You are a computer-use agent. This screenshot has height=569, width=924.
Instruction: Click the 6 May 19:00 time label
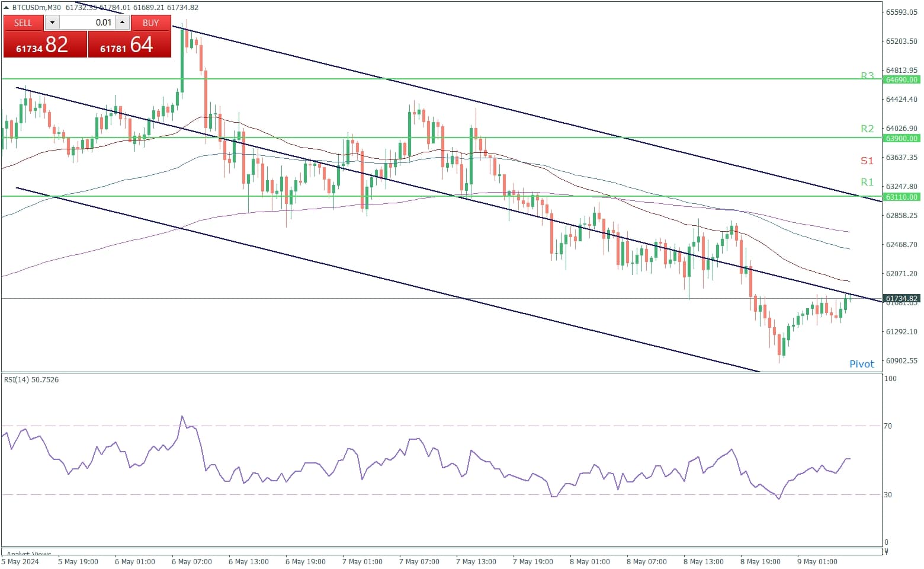point(306,561)
